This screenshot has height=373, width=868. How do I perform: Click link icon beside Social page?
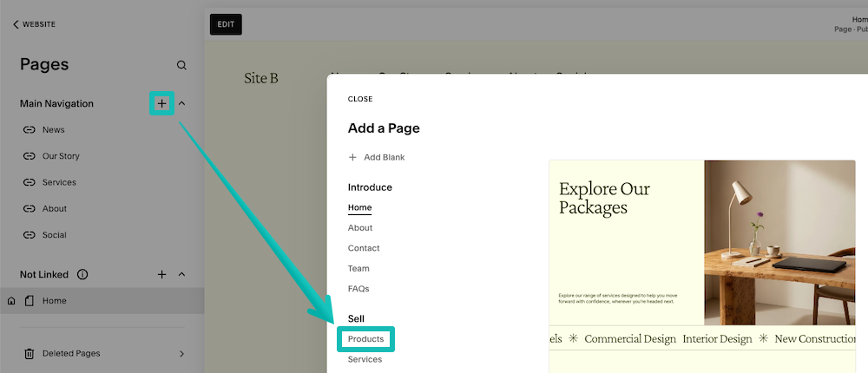(29, 235)
